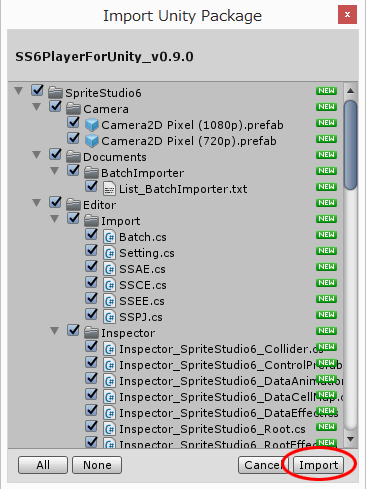Close the Import Unity Package dialog
This screenshot has height=489, width=366.
pyautogui.click(x=347, y=15)
